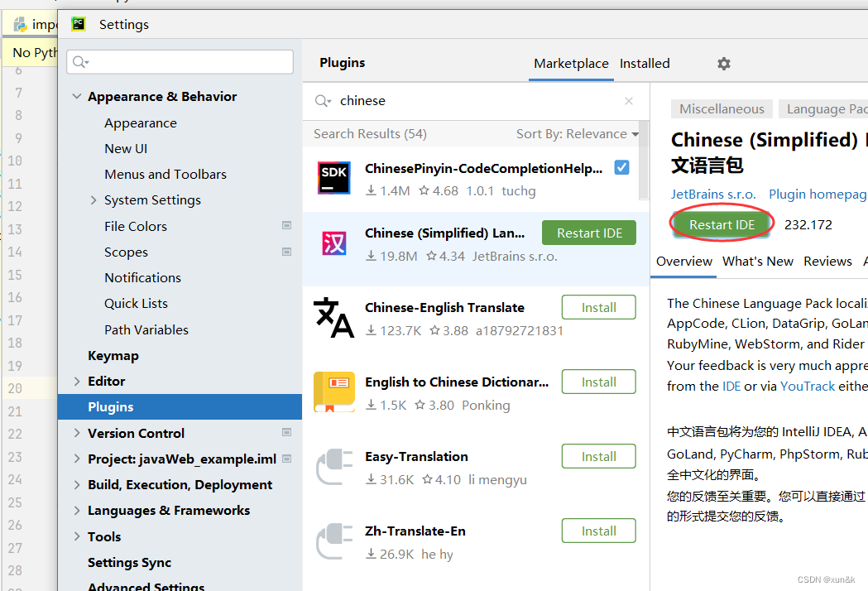Screen dimensions: 868x591
Task: Install the Easy-Translation plugin
Action: [598, 456]
